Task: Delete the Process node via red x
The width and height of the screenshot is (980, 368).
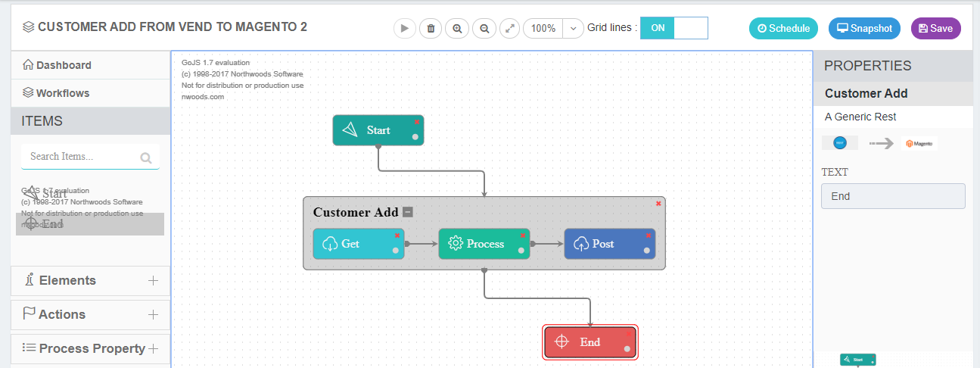Action: (x=522, y=235)
